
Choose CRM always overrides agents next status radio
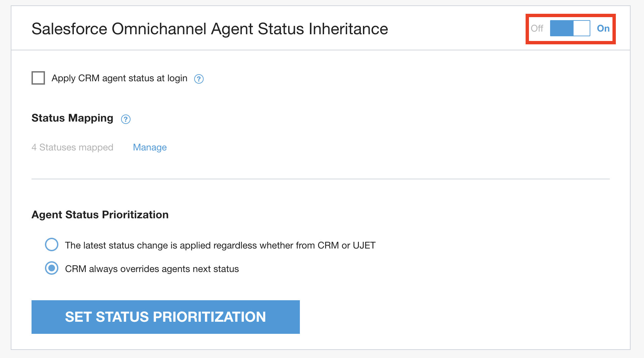pyautogui.click(x=52, y=268)
